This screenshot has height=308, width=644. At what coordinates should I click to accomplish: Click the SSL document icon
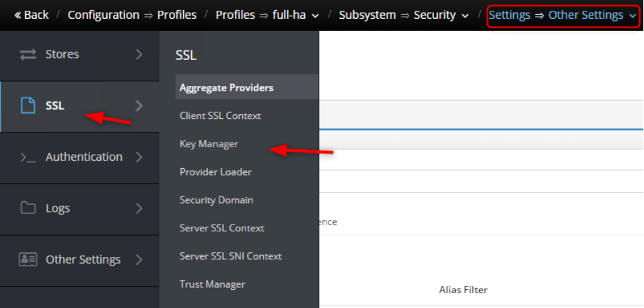coord(28,106)
